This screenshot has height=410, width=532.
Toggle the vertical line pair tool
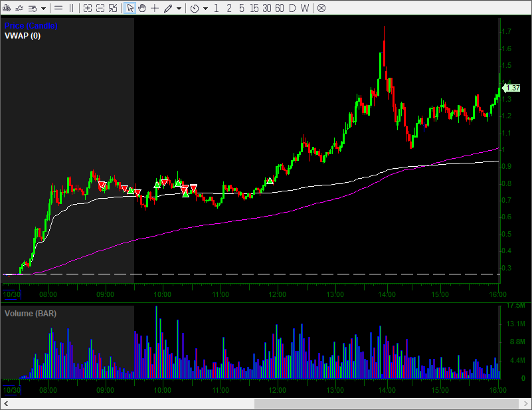click(x=71, y=8)
